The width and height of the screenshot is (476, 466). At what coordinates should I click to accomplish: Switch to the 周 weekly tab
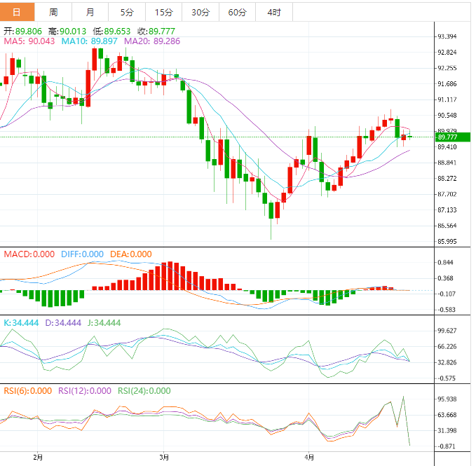coord(54,12)
